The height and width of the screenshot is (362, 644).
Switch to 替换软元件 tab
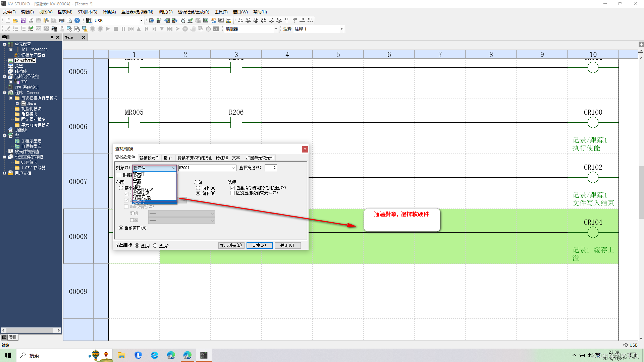click(149, 158)
